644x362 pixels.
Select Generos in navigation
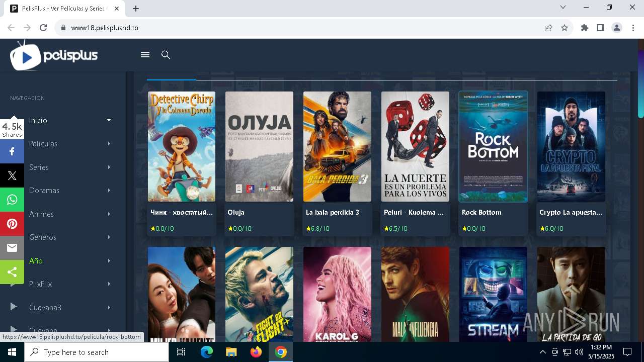click(x=42, y=237)
